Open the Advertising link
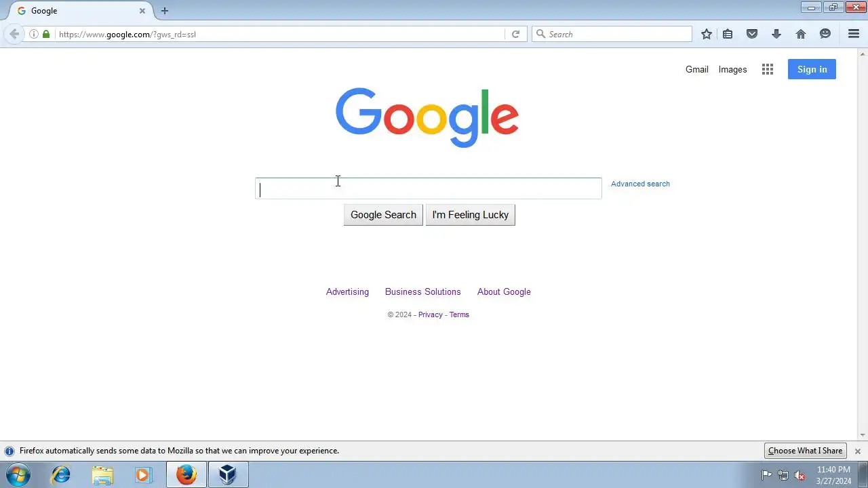The height and width of the screenshot is (488, 868). point(347,291)
